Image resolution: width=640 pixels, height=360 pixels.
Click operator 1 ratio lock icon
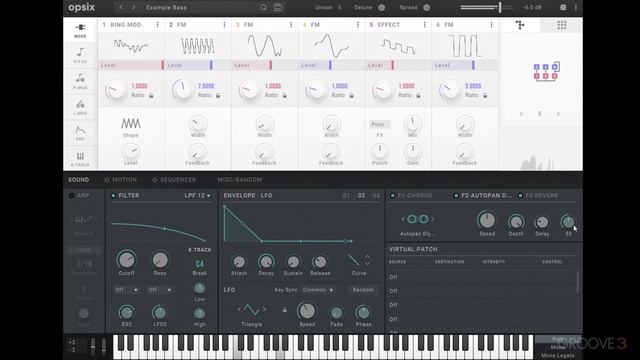[x=151, y=96]
